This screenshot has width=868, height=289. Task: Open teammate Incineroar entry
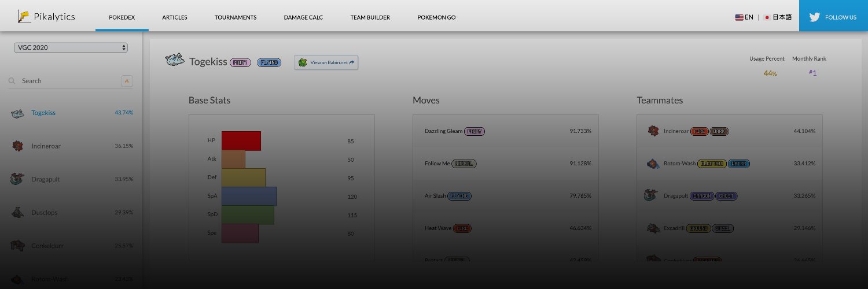point(730,131)
